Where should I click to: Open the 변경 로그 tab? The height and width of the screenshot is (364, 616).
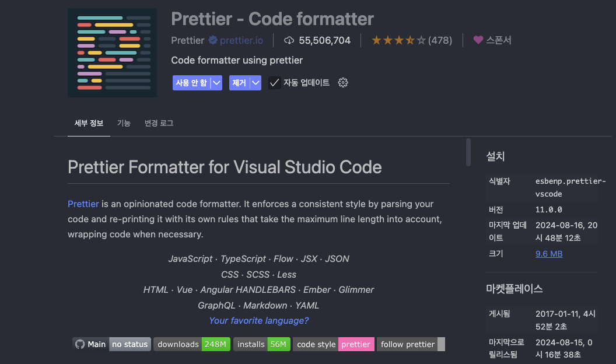158,123
